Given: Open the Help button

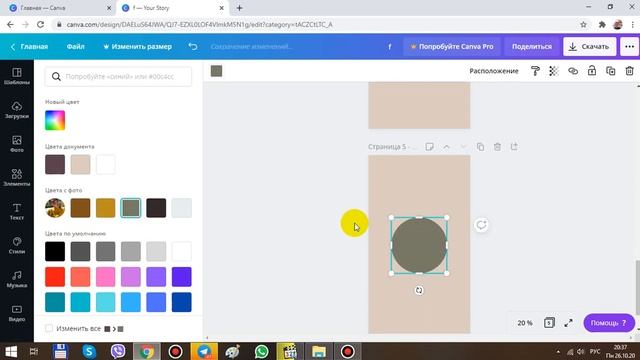Looking at the screenshot, I should [609, 323].
